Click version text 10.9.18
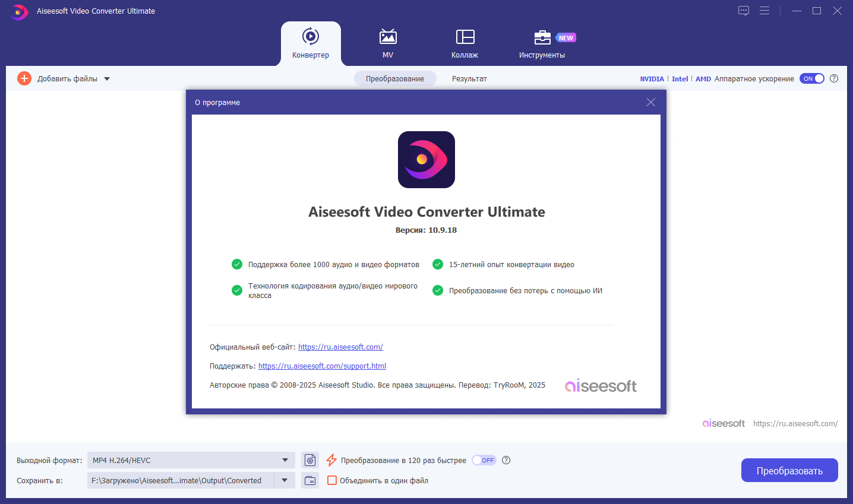This screenshot has width=853, height=504. [443, 230]
